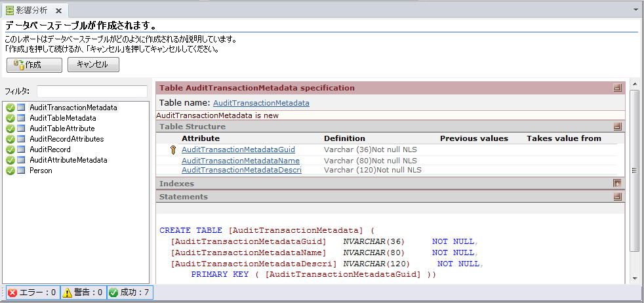
Task: Click the yellow warning icon in status bar
Action: [x=67, y=293]
